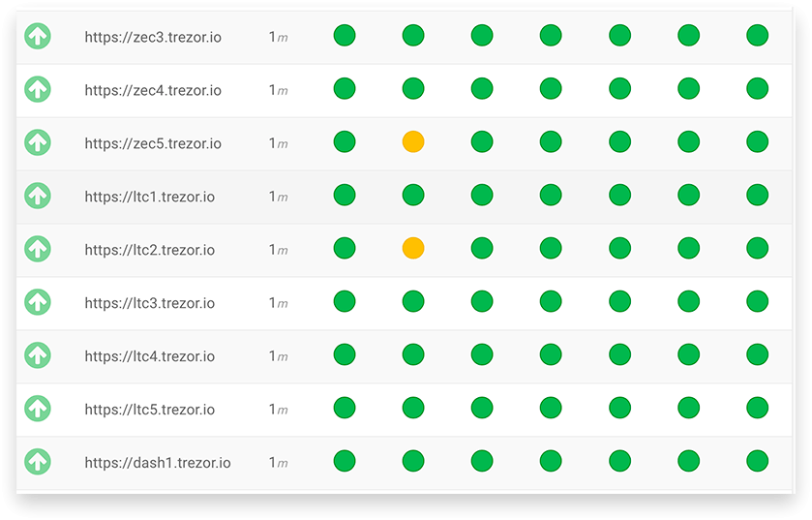Click the 1m interval in ltc5 row
Viewport: 812px width, 520px height.
pos(279,410)
